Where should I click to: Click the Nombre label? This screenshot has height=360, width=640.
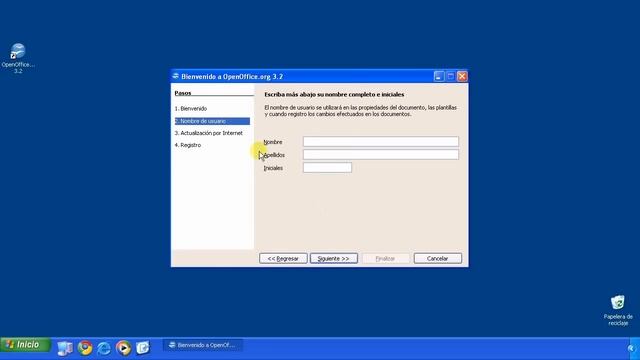coord(273,142)
